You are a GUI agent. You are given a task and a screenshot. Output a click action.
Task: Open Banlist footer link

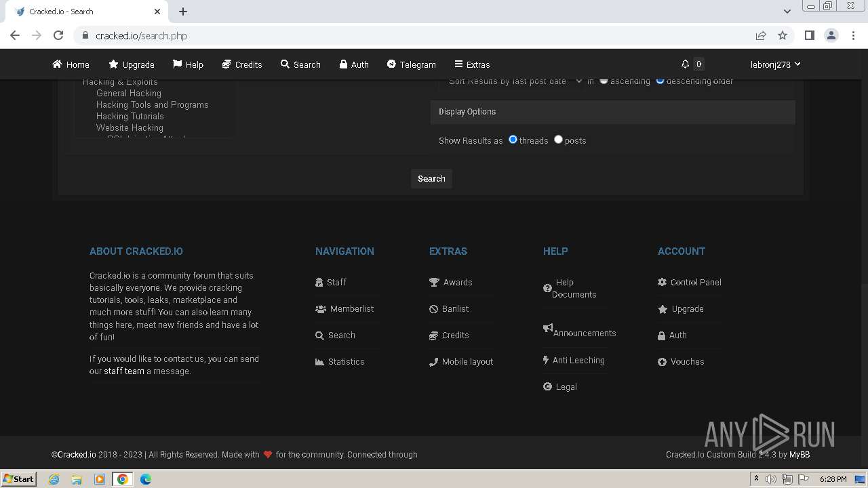(x=456, y=308)
